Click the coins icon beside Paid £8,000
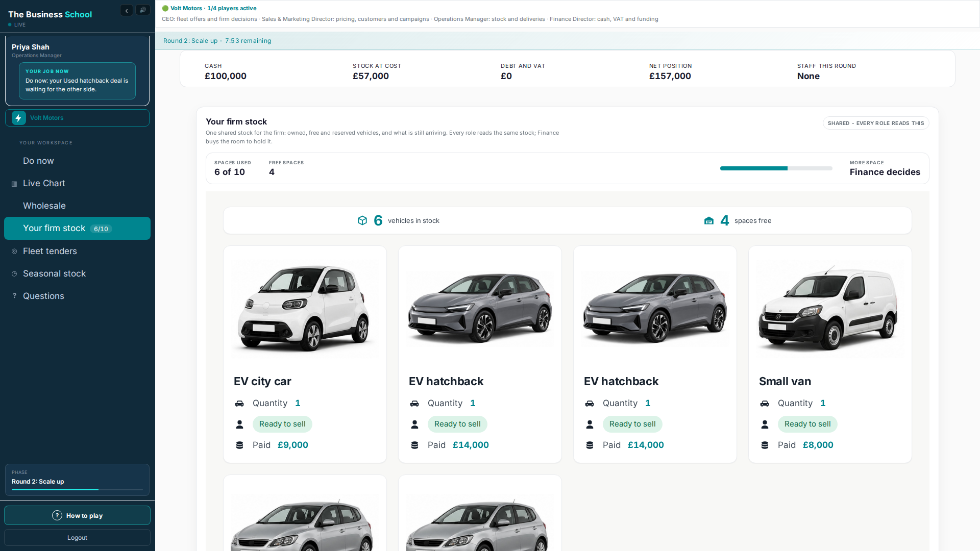Image resolution: width=980 pixels, height=551 pixels. (765, 445)
